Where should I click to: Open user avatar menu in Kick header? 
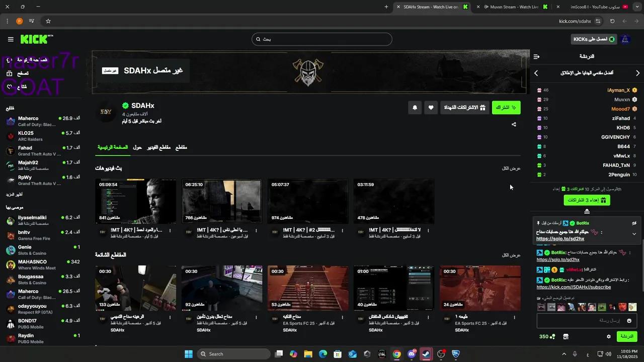625,39
